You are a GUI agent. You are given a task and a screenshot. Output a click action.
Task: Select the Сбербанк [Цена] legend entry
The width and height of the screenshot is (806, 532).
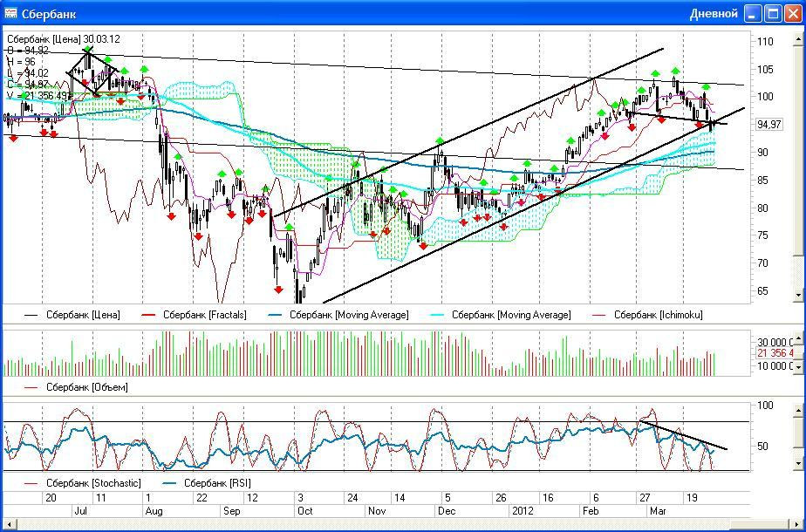(72, 315)
